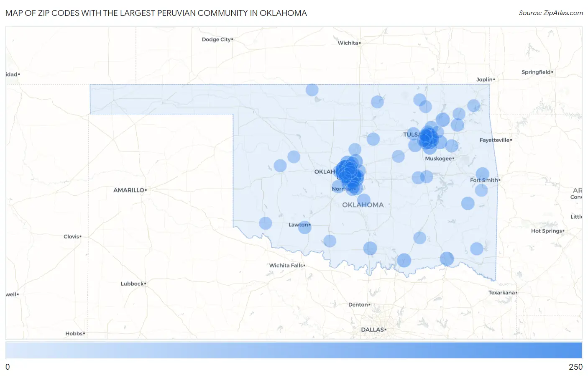
Task: Select the Wichita city label
Action: 348,43
